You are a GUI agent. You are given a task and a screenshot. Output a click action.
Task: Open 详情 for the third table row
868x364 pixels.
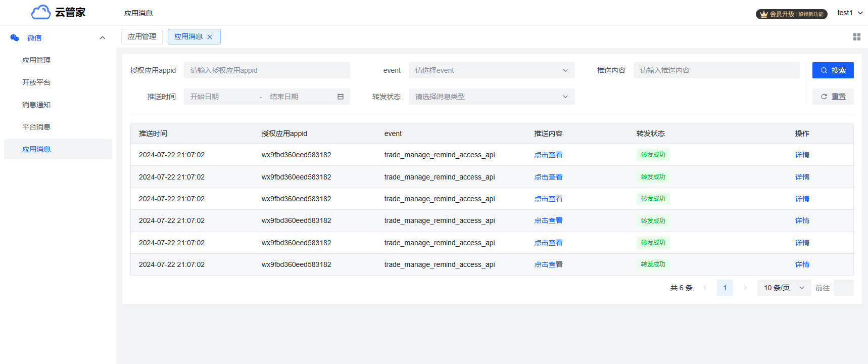pos(802,199)
